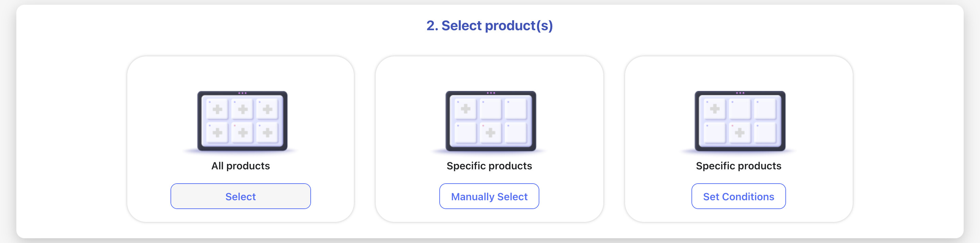
Task: Click the All products tablet illustration
Action: (x=242, y=121)
